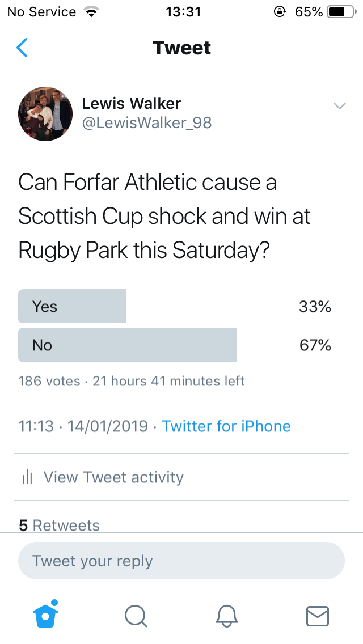Expand the tweet options chevron menu

(339, 106)
